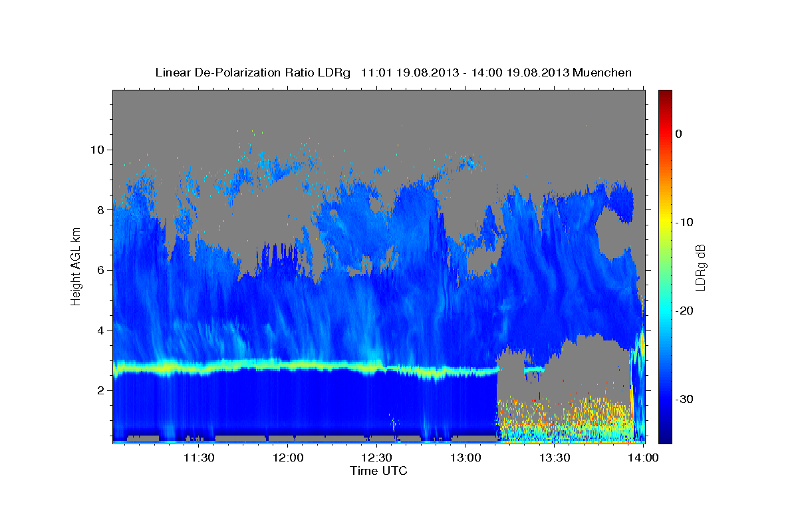Click the dark blue bottom of colorbar
The width and height of the screenshot is (798, 532).
(665, 436)
